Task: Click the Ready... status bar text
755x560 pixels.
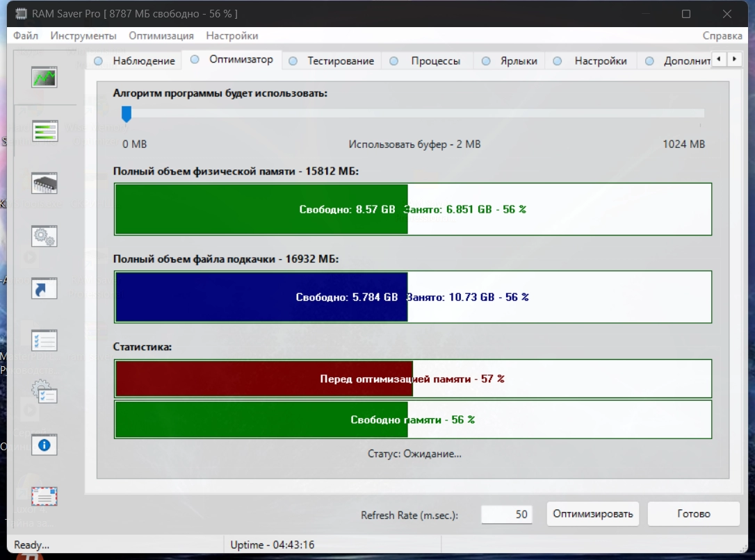Action: [31, 545]
